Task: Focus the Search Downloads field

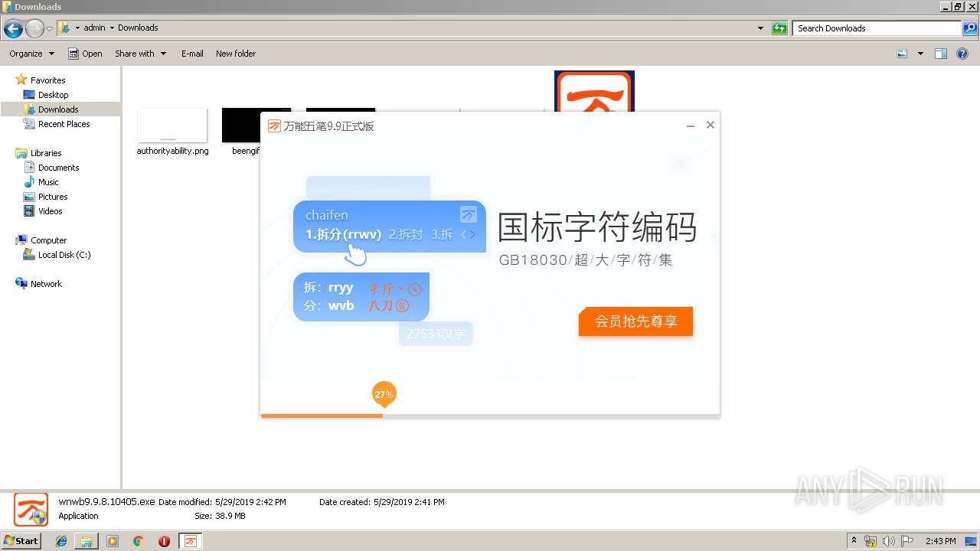Action: pos(877,28)
